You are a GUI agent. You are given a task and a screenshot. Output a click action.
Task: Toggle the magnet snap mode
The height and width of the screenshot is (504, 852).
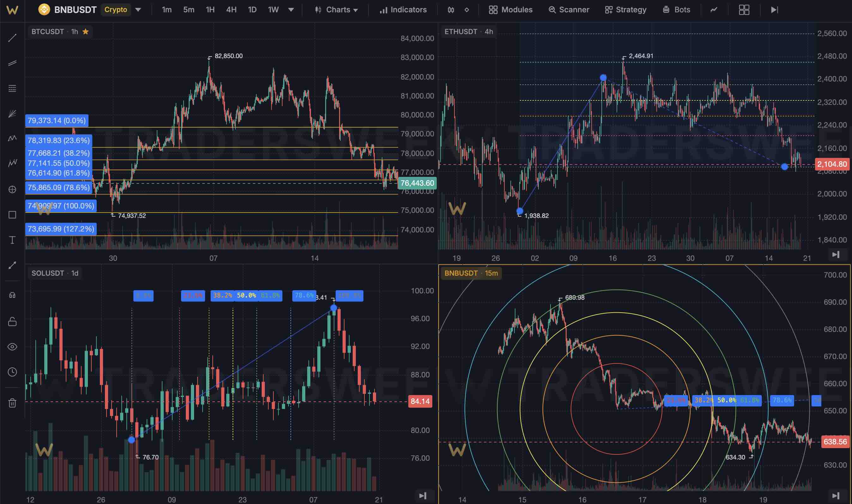(x=12, y=296)
